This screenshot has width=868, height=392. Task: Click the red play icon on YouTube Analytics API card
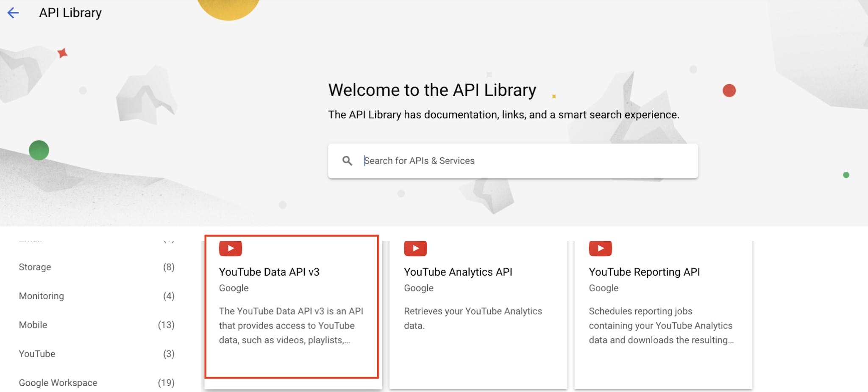click(x=415, y=248)
